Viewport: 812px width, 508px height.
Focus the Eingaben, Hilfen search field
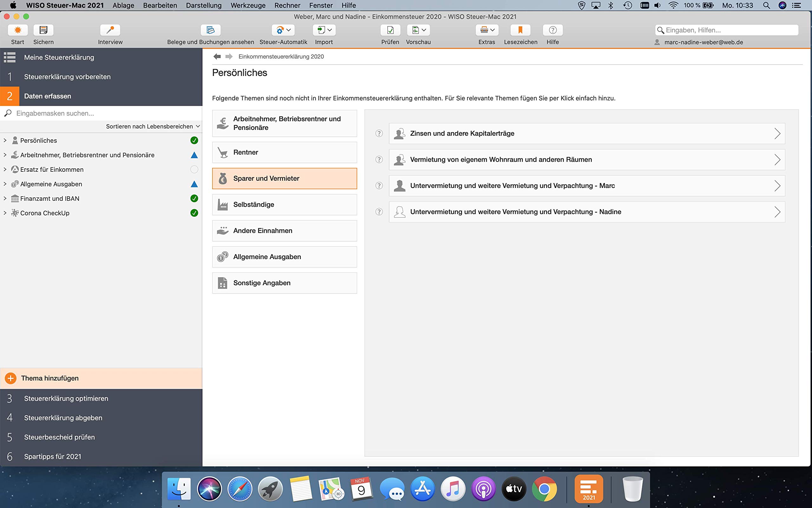(727, 30)
